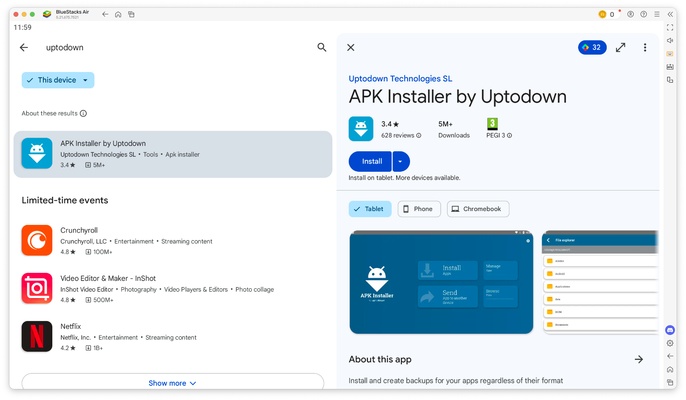Open the Crunchyroll app listing
The width and height of the screenshot is (686, 400).
[173, 240]
